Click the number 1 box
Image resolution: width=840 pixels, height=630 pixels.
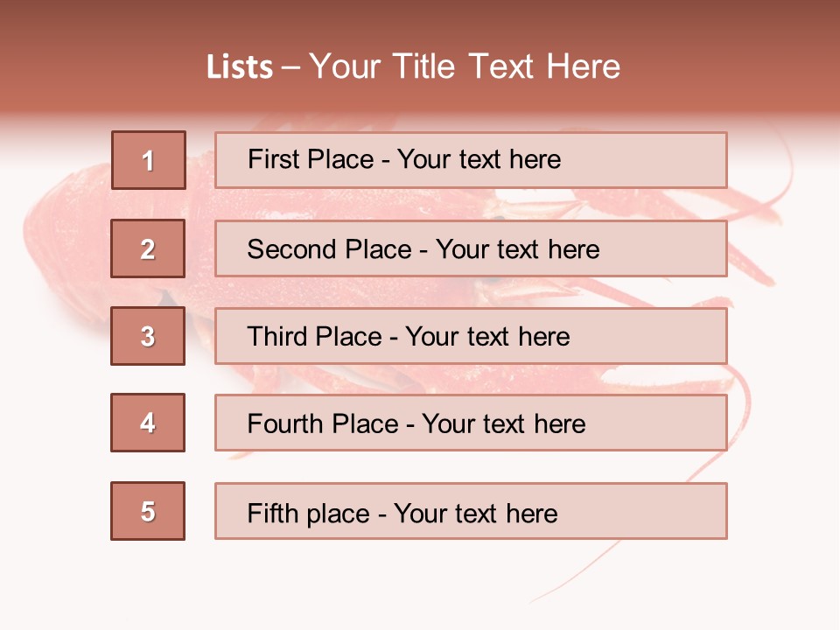149,160
